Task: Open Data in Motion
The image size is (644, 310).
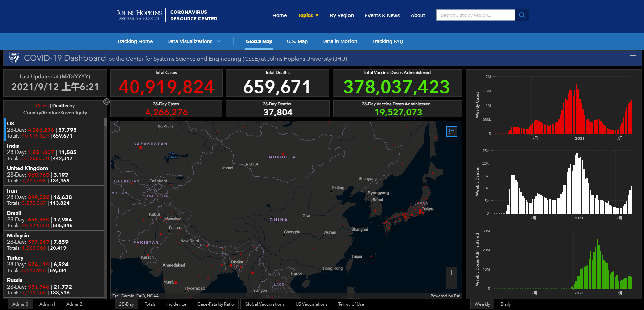Action: (340, 41)
